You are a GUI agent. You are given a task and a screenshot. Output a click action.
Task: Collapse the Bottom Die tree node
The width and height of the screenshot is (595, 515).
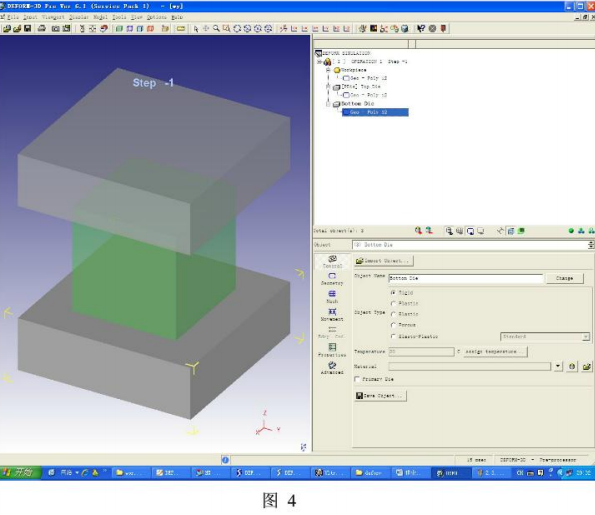pos(328,104)
